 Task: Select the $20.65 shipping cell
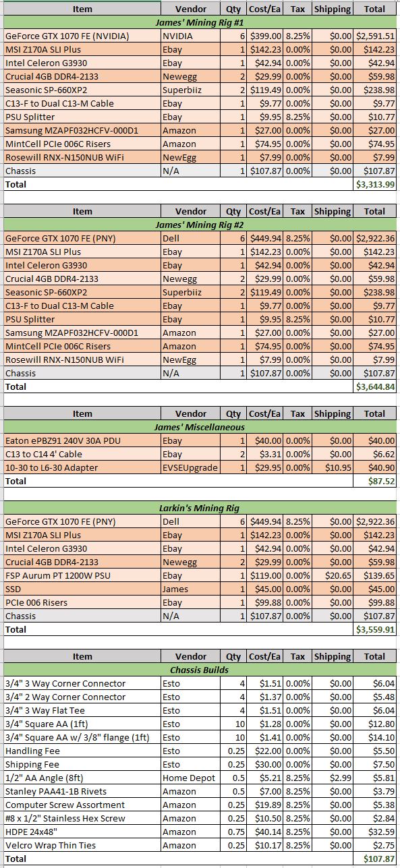pyautogui.click(x=333, y=575)
